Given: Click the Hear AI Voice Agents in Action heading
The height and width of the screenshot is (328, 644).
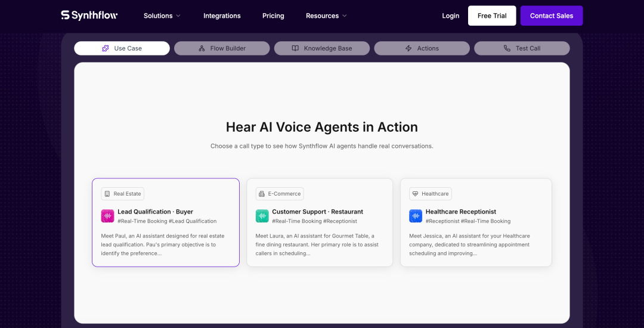Looking at the screenshot, I should [x=322, y=127].
